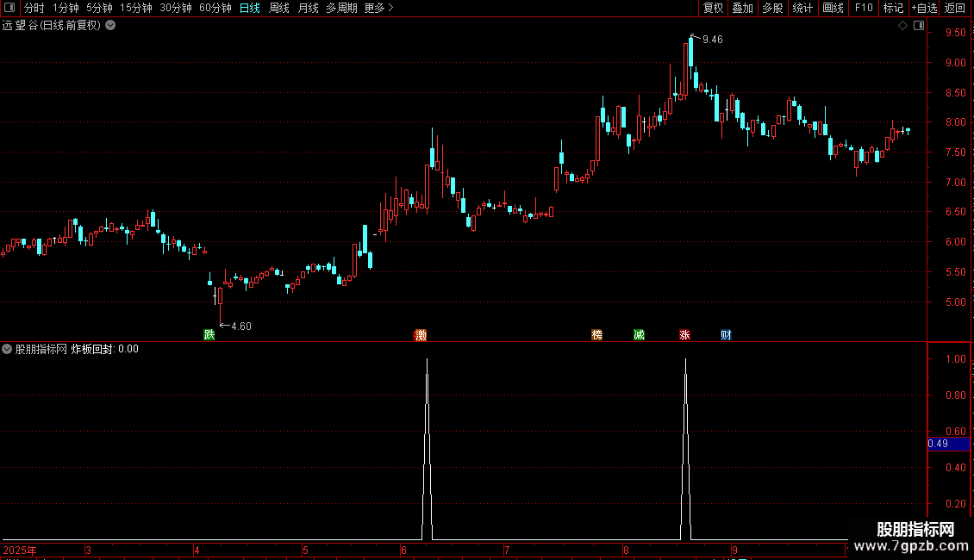
Task: Open the 复权 adjustment option
Action: pos(713,8)
